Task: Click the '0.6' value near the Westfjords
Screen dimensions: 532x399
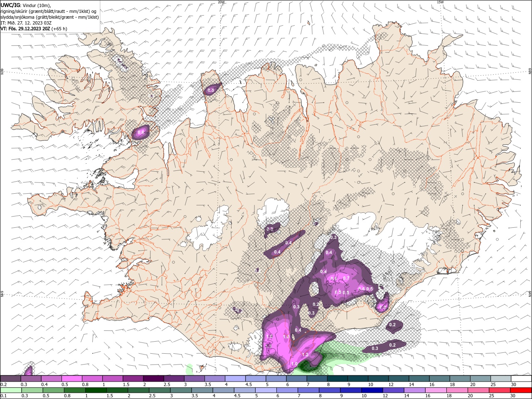Action: 141,132
